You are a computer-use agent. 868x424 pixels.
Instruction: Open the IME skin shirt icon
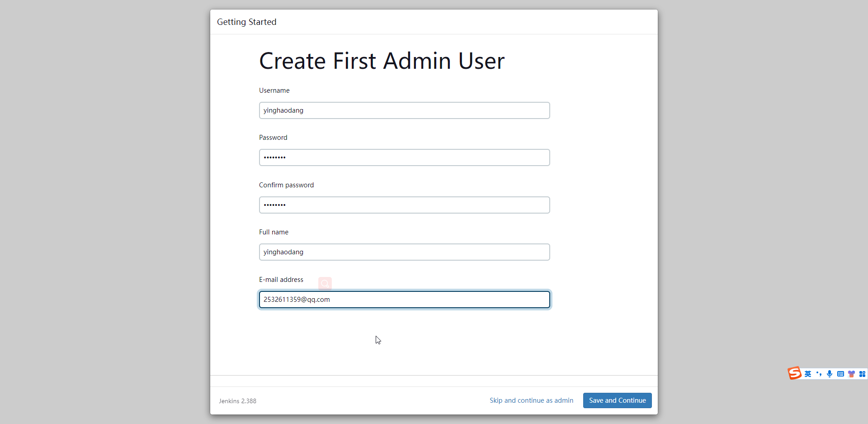pos(851,374)
